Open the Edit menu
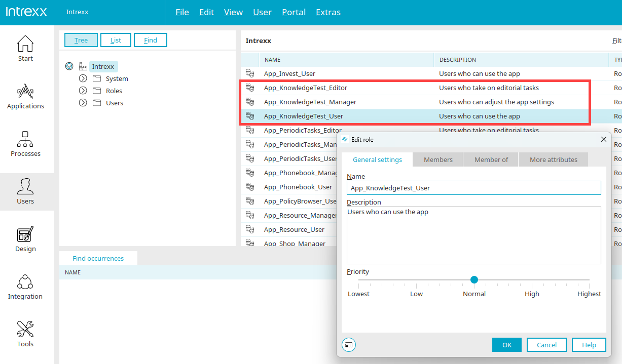Image resolution: width=622 pixels, height=364 pixels. (206, 12)
